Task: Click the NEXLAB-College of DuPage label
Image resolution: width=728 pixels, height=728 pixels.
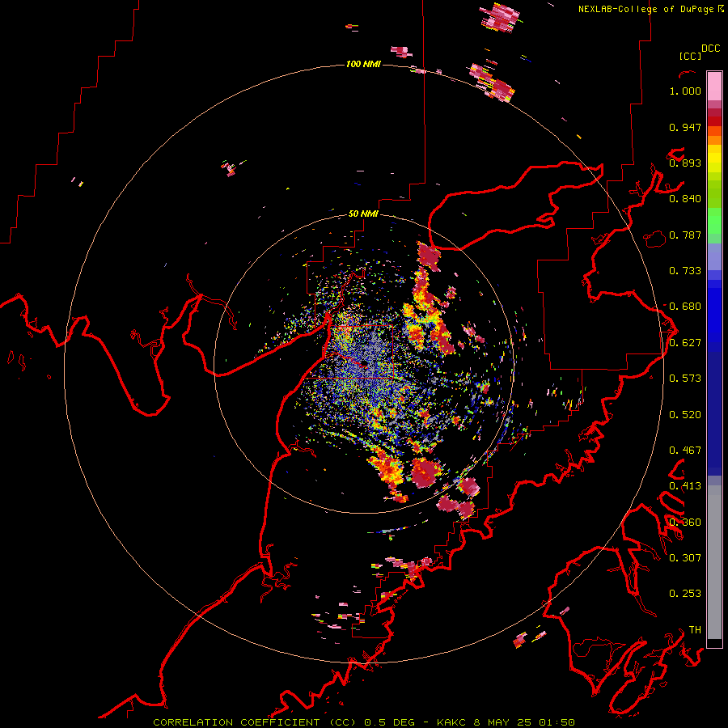Action: pos(645,9)
